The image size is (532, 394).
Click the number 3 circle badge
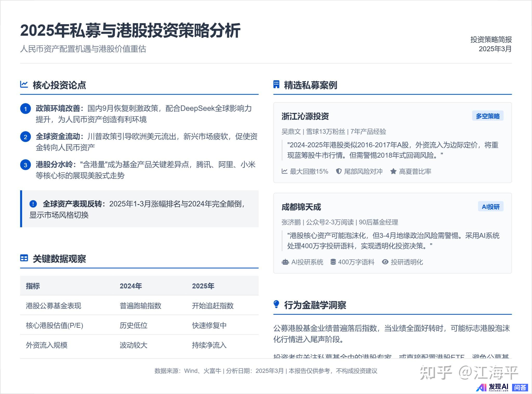(25, 165)
